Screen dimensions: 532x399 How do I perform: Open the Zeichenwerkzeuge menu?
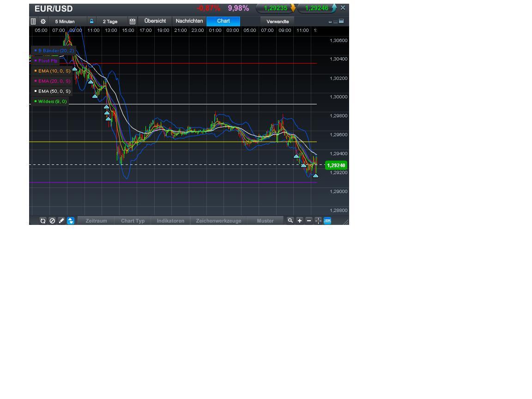coord(218,221)
